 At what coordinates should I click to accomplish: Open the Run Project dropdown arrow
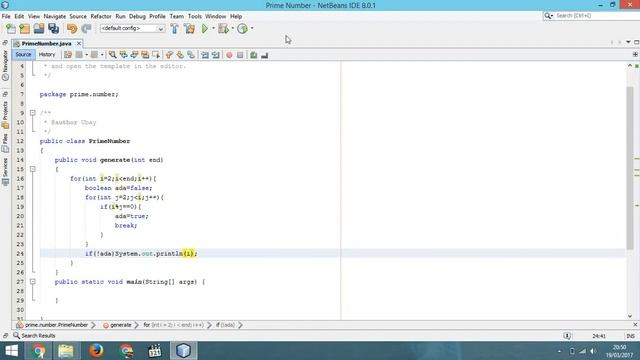[213, 28]
